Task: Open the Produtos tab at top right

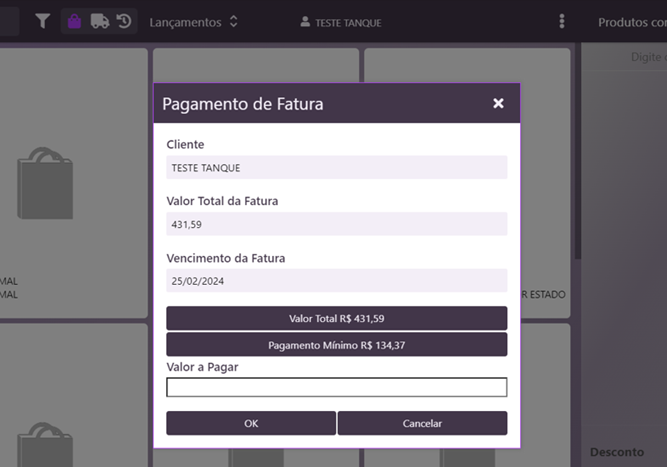Action: (x=631, y=22)
